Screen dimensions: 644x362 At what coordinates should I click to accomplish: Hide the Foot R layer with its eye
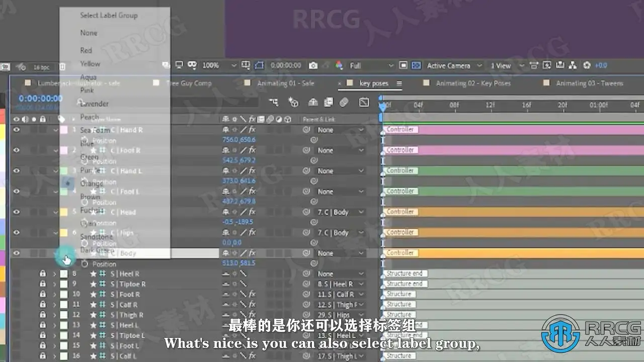coord(17,150)
